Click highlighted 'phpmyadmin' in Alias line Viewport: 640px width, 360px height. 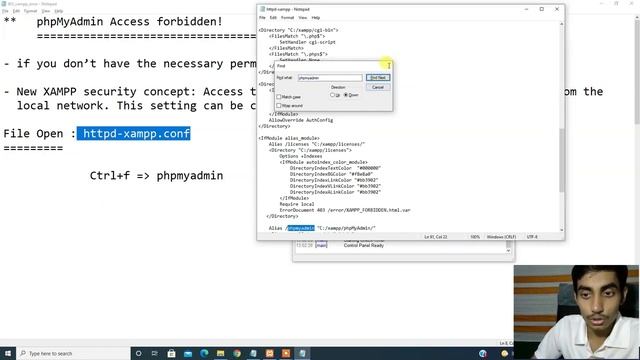301,228
